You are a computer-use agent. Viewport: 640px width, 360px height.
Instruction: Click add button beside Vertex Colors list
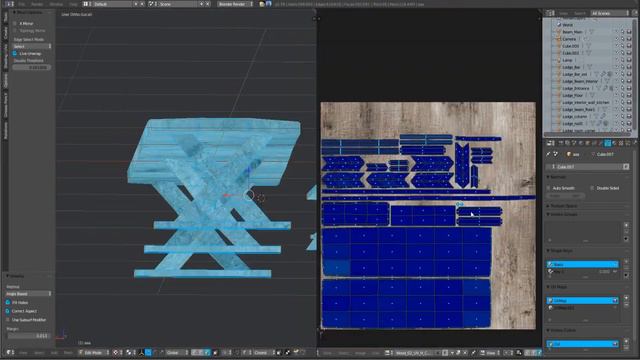point(626,341)
